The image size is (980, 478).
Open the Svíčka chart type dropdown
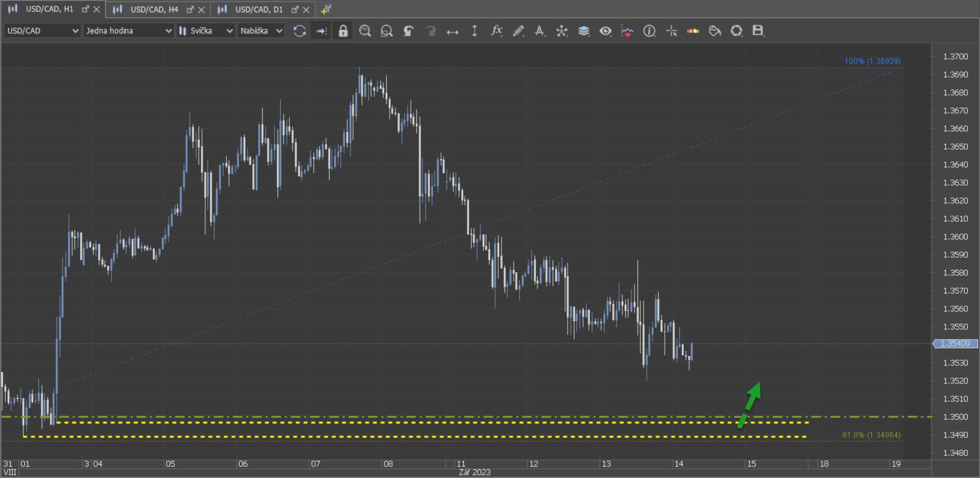coord(206,31)
